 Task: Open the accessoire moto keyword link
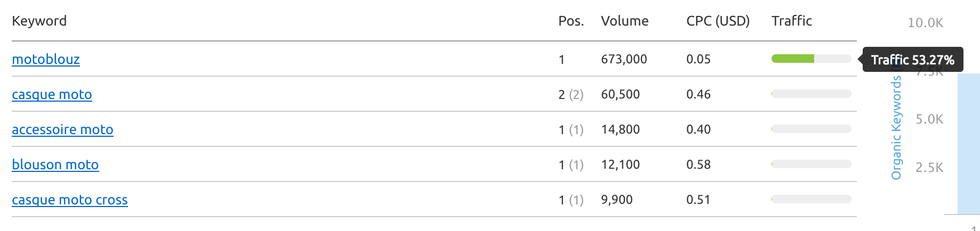pos(62,129)
